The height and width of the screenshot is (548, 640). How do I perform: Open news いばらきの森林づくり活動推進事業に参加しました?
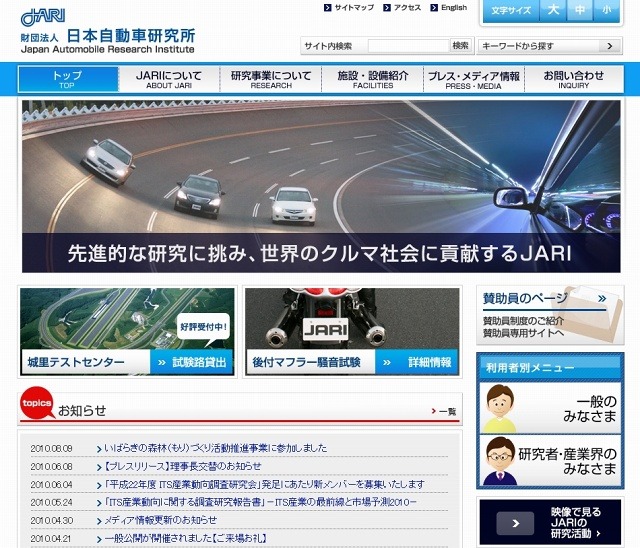(x=216, y=448)
